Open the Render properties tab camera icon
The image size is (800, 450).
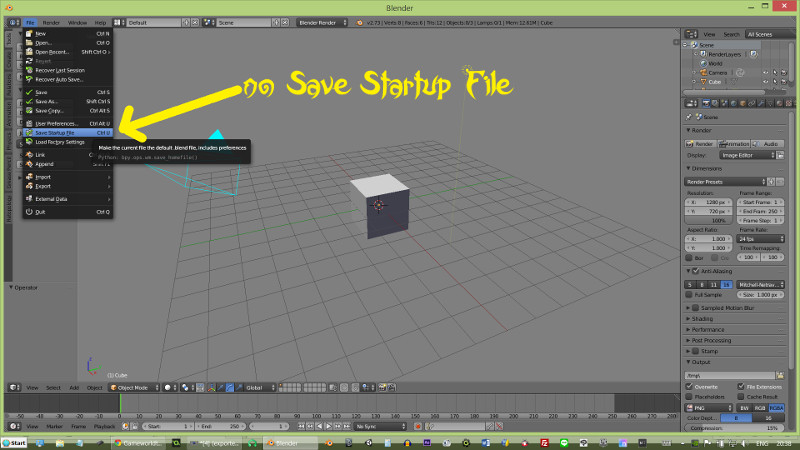click(x=706, y=103)
